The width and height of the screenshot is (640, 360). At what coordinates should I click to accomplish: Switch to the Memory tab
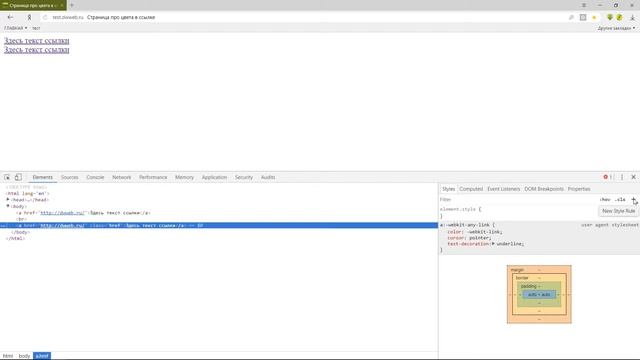(184, 177)
